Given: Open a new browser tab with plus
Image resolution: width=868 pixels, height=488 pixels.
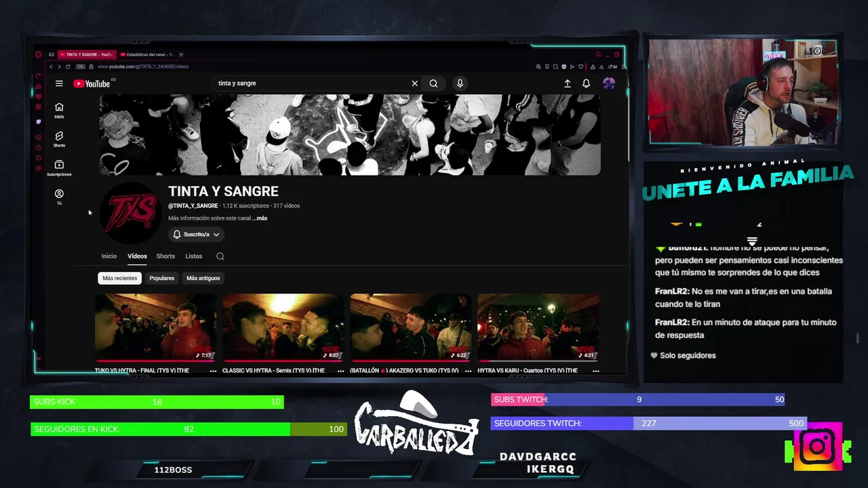Looking at the screenshot, I should point(181,54).
